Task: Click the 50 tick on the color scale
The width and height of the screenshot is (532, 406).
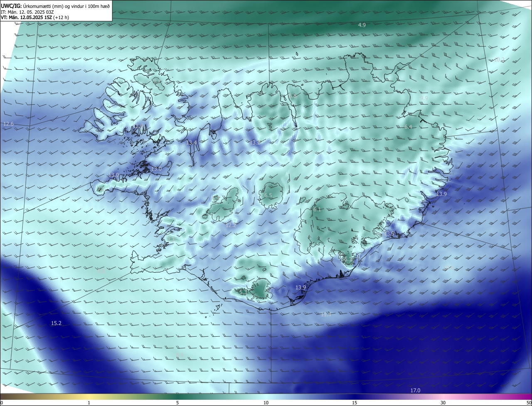Action: (529, 403)
